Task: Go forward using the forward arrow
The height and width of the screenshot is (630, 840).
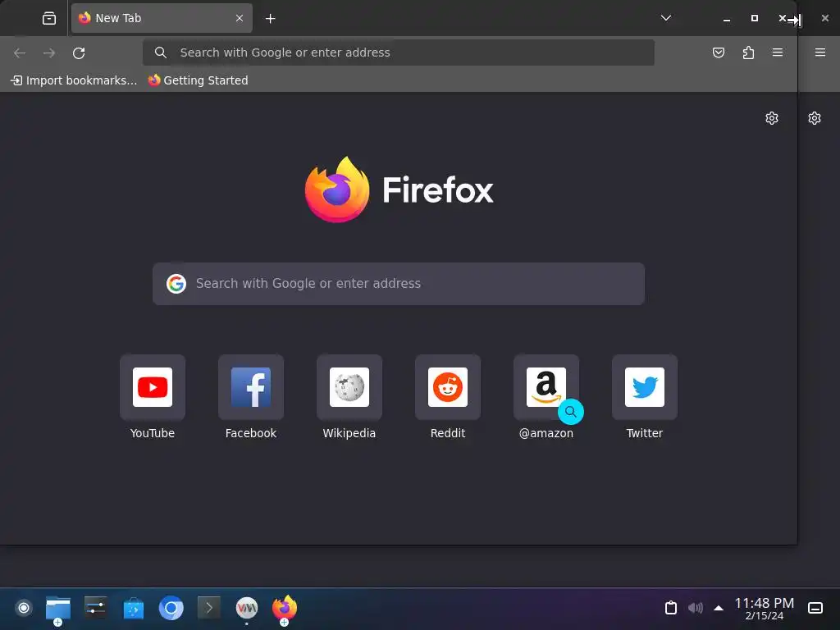Action: (x=49, y=52)
